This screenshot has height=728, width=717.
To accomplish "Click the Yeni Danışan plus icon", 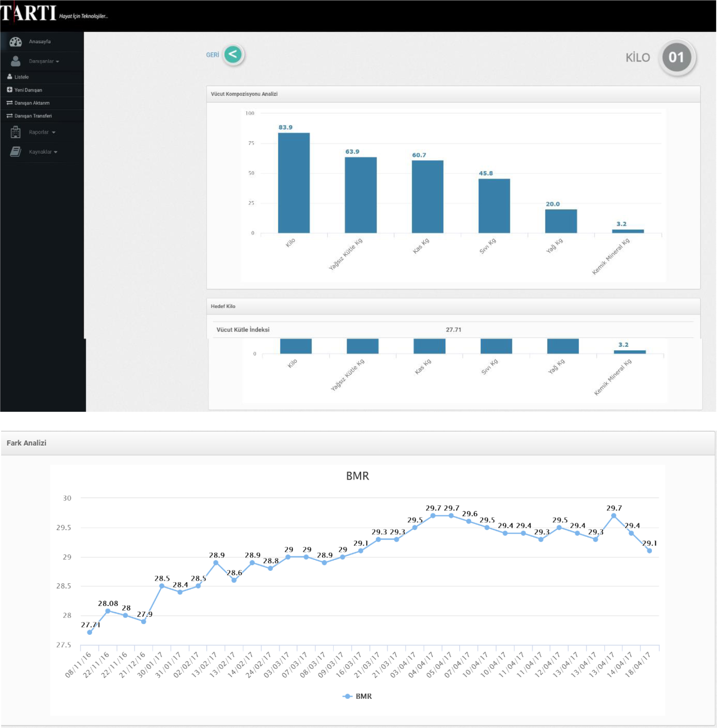I will (10, 89).
